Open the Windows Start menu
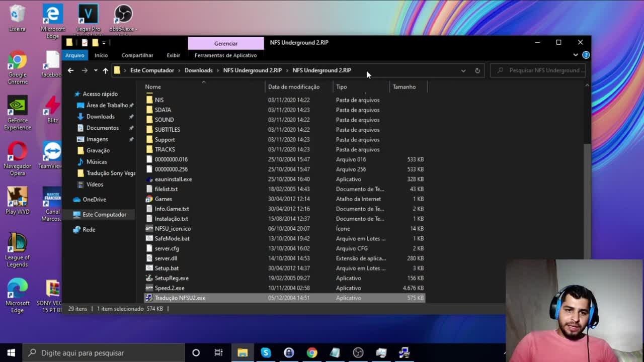Image resolution: width=644 pixels, height=362 pixels. click(11, 352)
